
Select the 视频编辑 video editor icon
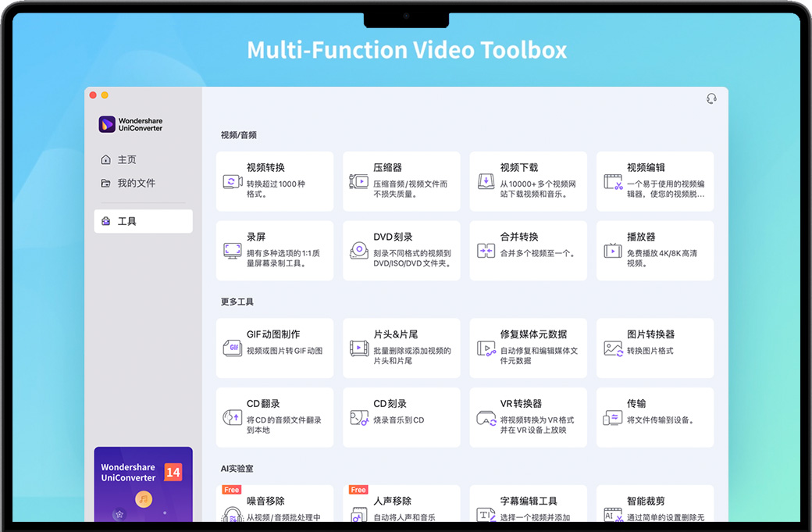tap(613, 182)
